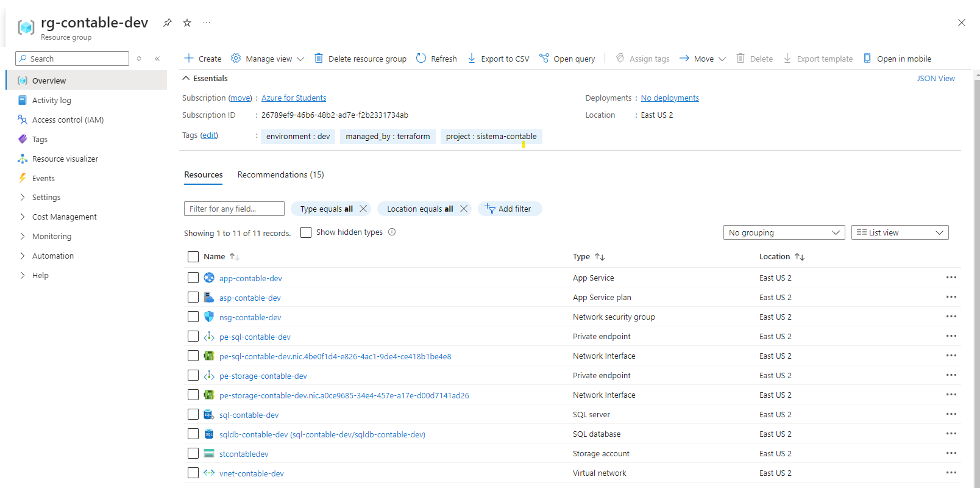This screenshot has width=980, height=488.
Task: Open the No grouping dropdown
Action: (784, 232)
